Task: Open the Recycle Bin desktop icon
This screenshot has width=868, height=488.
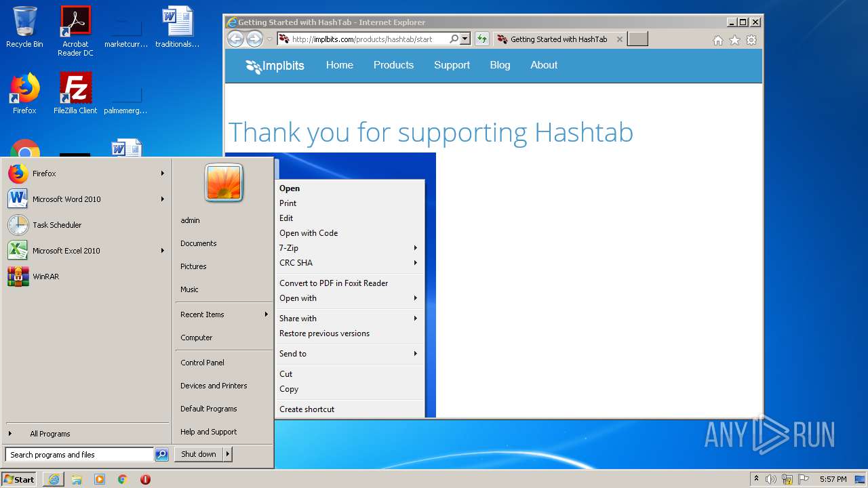Action: click(x=24, y=27)
